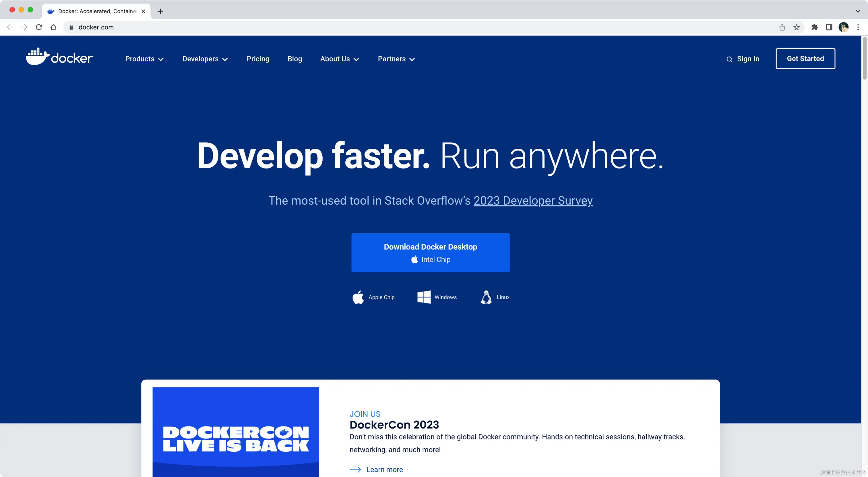Screen dimensions: 868x477
Task: Open the Chrome three-dot menu
Action: [858, 27]
